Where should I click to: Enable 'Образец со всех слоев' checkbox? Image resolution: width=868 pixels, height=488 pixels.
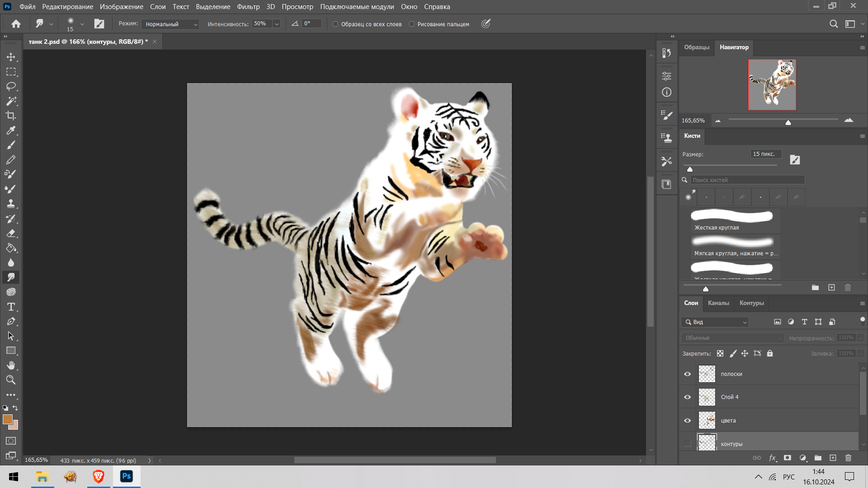click(335, 24)
